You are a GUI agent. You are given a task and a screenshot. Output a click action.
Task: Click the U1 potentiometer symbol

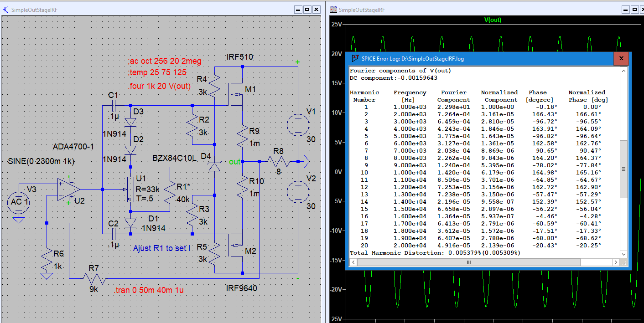click(130, 189)
